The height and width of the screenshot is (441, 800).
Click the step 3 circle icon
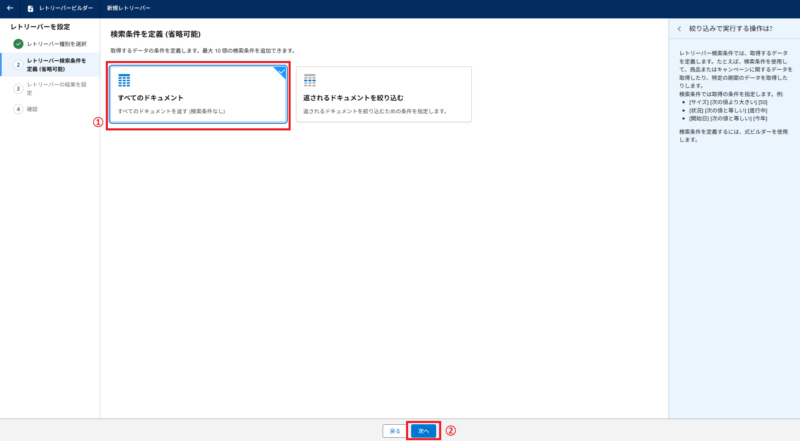[18, 88]
